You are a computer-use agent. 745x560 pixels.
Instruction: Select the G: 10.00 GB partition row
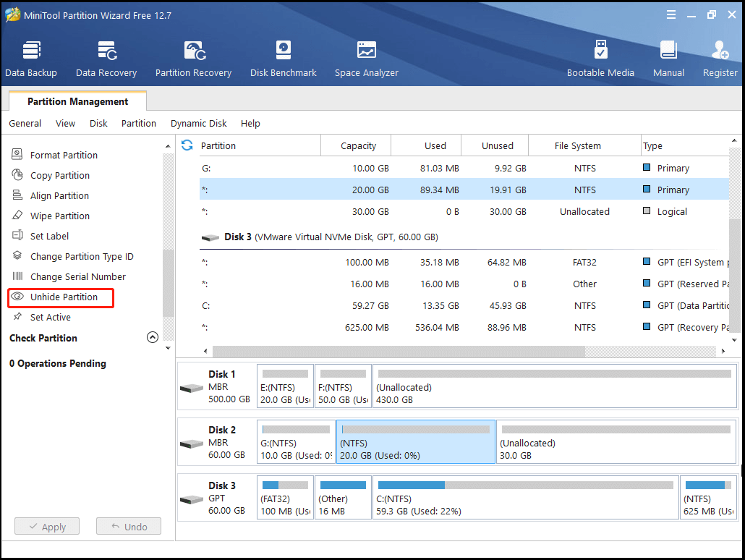coord(464,168)
